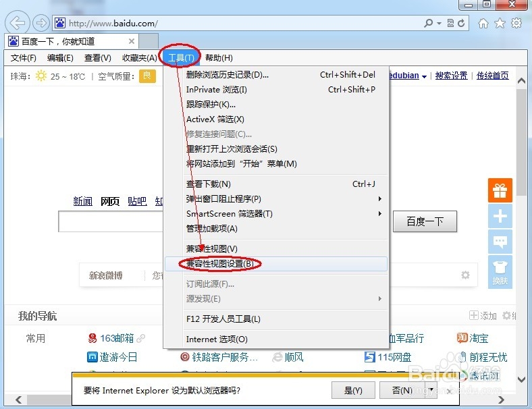Click the 换肤 shirt icon on sidebar
Screen dimensions: 532x409
coord(500,272)
